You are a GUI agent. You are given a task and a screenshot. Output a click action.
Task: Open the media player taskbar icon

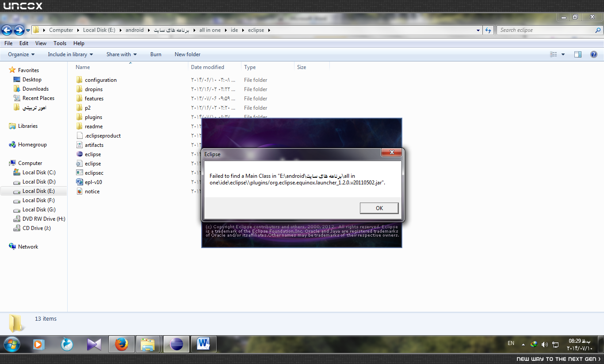[39, 344]
